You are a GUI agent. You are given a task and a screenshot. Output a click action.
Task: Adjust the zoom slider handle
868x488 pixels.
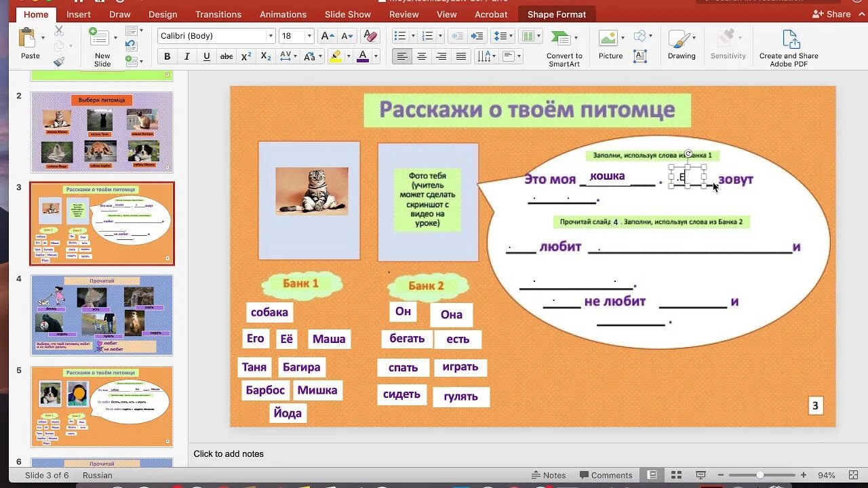click(x=760, y=475)
